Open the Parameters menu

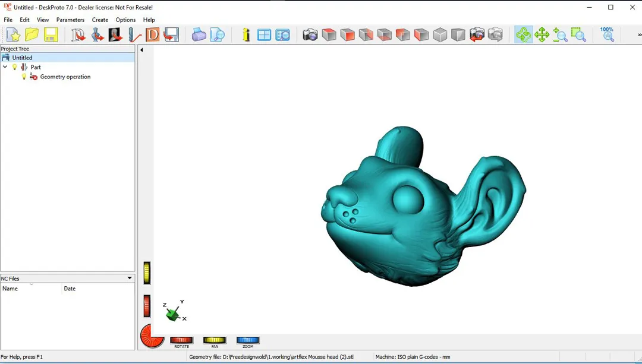point(70,20)
